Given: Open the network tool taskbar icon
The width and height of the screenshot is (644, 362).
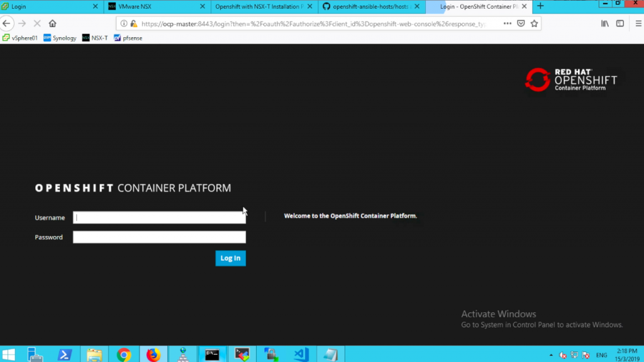Looking at the screenshot, I should click(183, 354).
